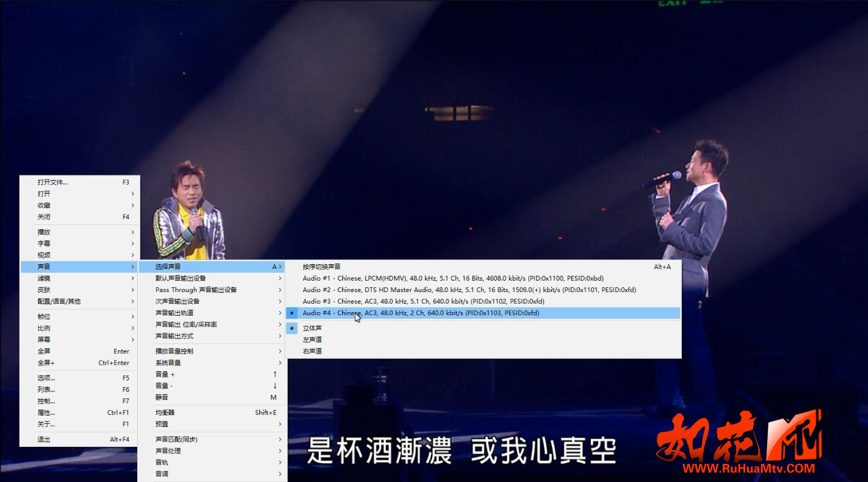Image resolution: width=868 pixels, height=482 pixels.
Task: Open 系统音量 submenu
Action: pos(212,363)
